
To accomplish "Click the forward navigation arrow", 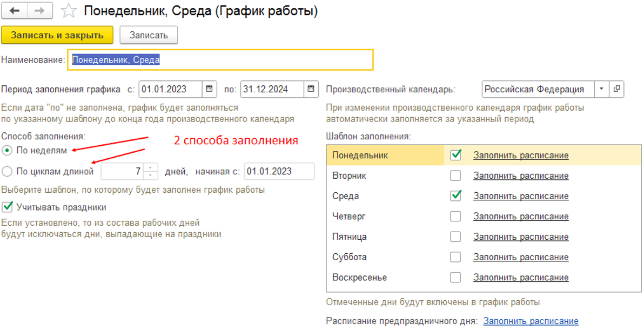I will pos(40,11).
